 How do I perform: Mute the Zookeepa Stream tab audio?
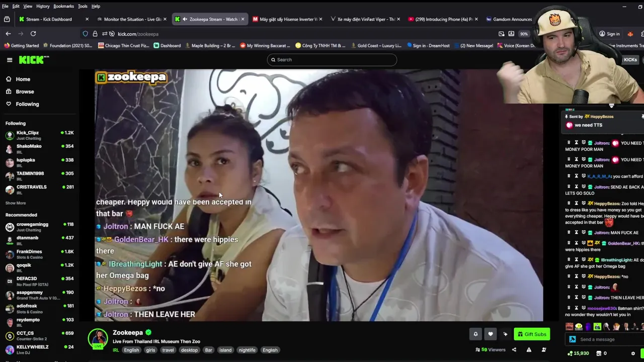(185, 19)
